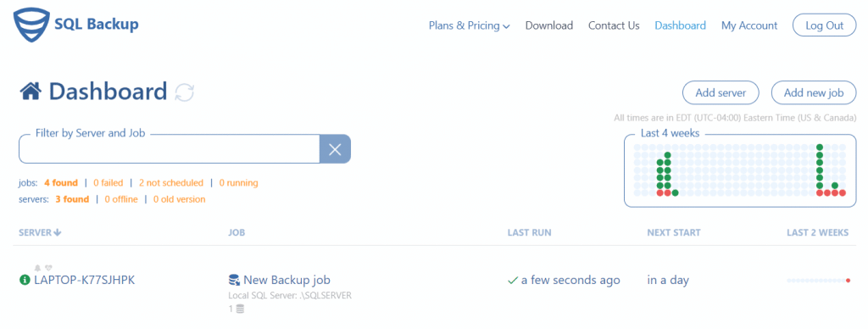Click the heartbeat icon above server name
Image resolution: width=868 pixels, height=329 pixels.
click(48, 268)
